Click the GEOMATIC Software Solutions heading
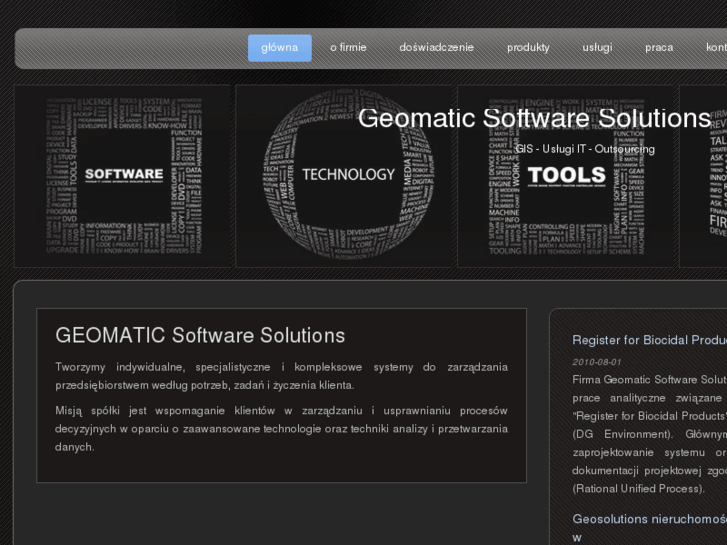 tap(200, 335)
